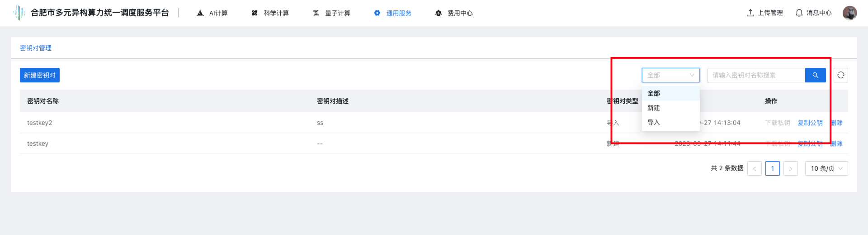Click the 密钥对管理 breadcrumb link
Viewport: 868px width, 235px height.
click(x=36, y=48)
